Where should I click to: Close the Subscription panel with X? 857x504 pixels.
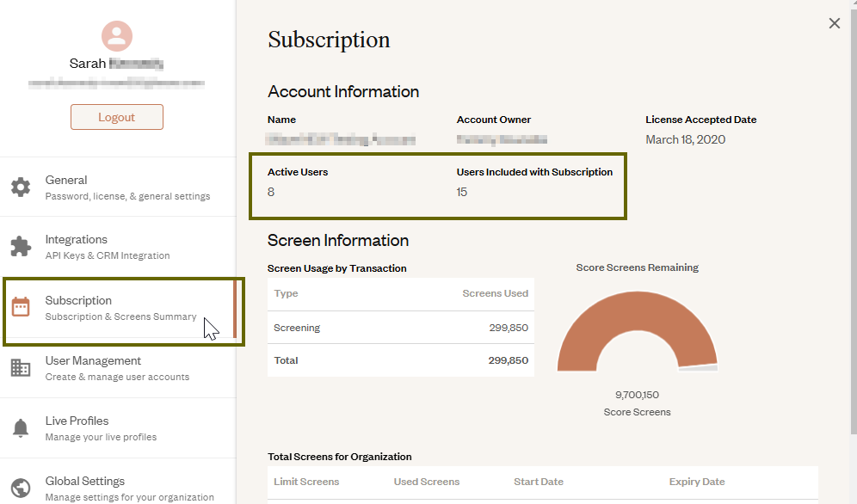[x=834, y=23]
